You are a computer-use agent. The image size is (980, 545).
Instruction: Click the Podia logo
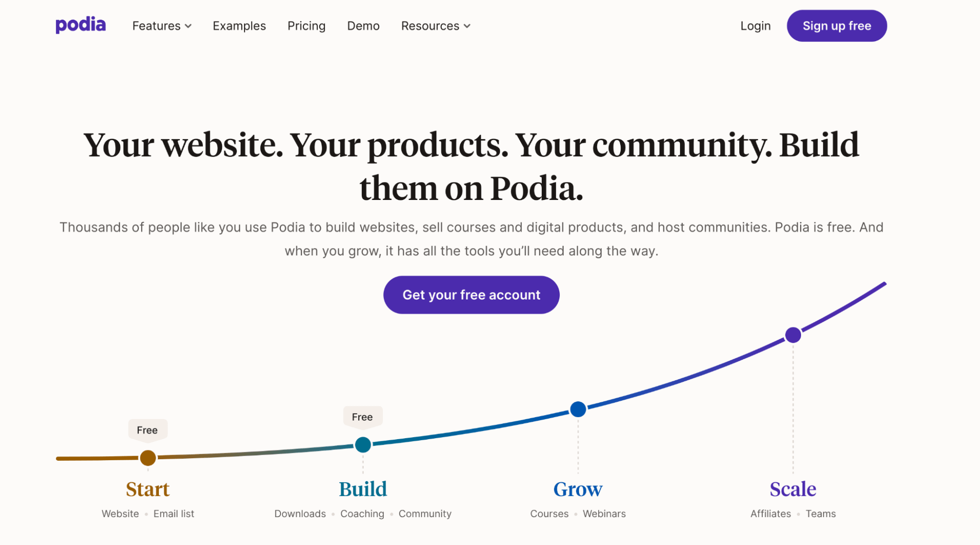click(80, 25)
